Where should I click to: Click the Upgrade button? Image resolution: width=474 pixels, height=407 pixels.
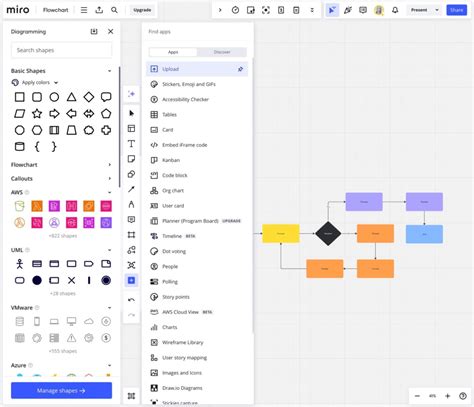click(142, 10)
